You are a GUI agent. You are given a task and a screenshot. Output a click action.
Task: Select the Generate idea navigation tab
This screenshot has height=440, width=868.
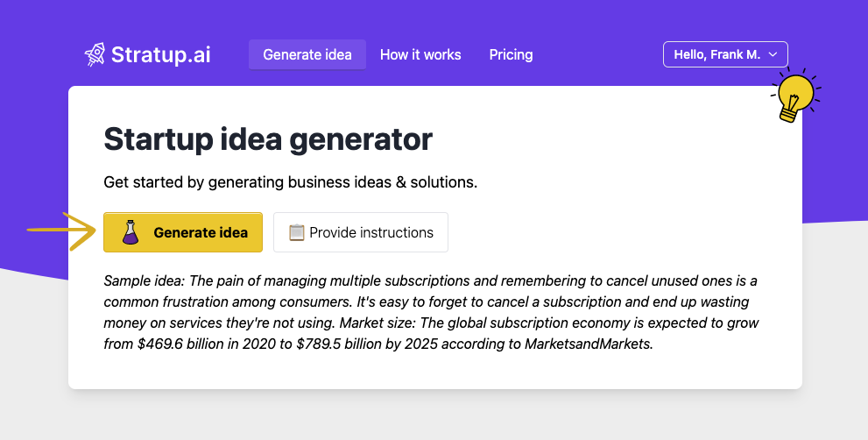coord(307,54)
